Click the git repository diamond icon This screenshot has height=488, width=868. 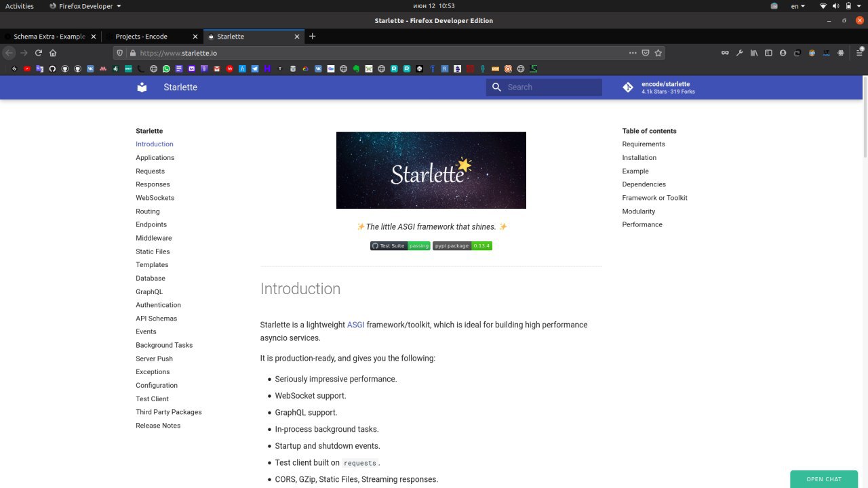(x=628, y=87)
